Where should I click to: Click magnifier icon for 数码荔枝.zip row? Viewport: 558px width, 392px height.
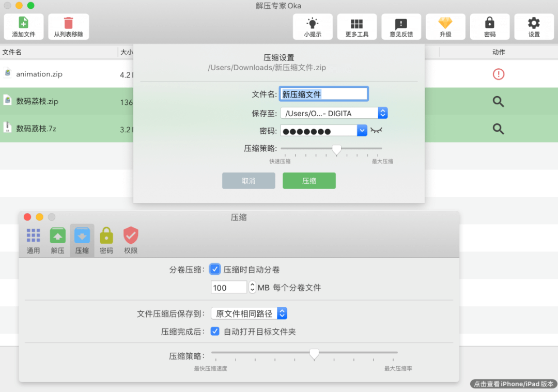(x=498, y=102)
